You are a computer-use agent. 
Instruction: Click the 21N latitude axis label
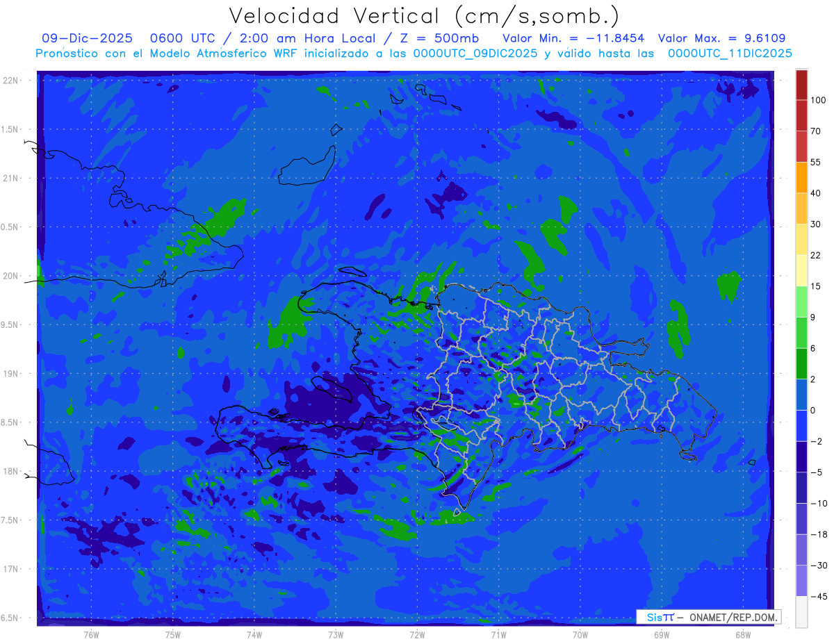point(11,178)
